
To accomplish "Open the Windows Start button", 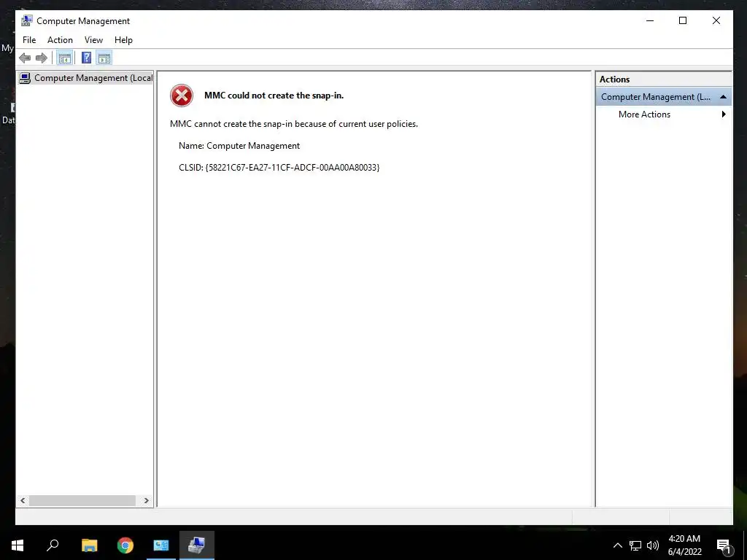I will (18, 545).
